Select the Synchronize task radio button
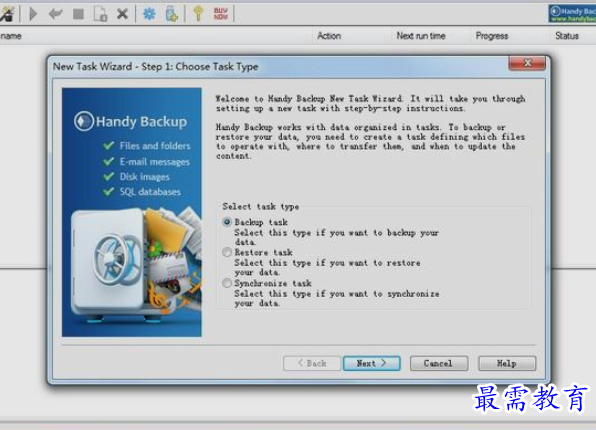This screenshot has height=430, width=596. pos(227,283)
